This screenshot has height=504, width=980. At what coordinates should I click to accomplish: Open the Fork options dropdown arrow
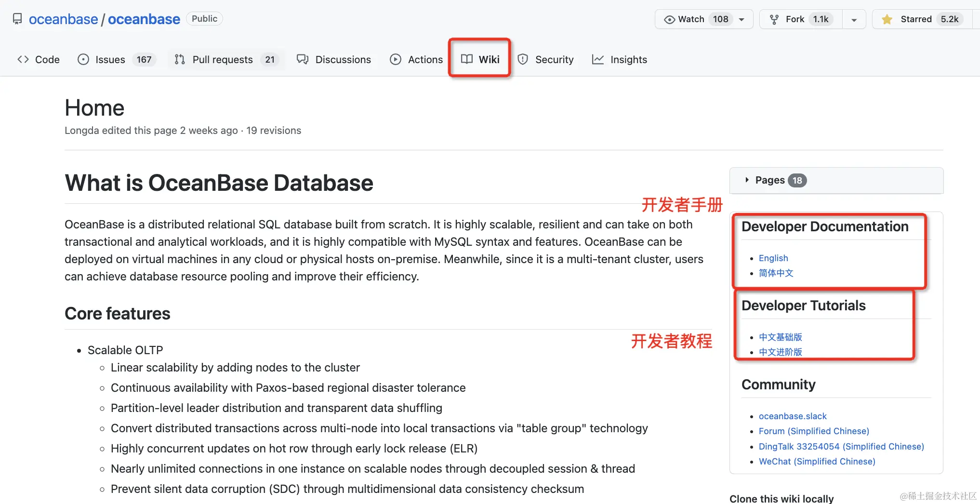(x=854, y=20)
